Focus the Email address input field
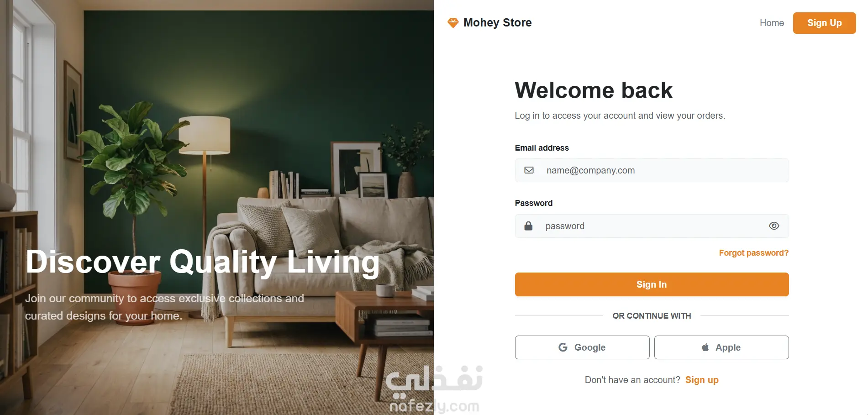 [652, 170]
